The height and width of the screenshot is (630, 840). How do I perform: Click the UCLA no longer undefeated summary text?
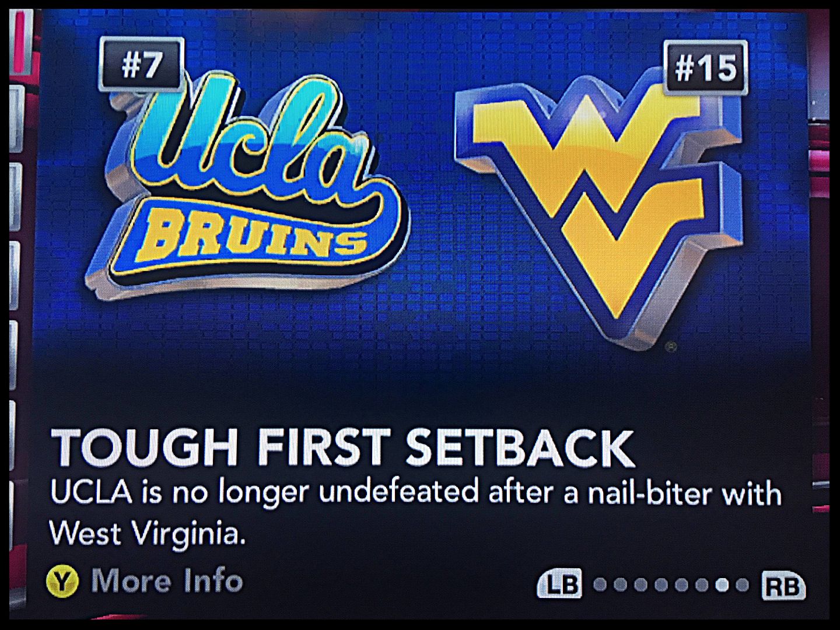tap(415, 493)
